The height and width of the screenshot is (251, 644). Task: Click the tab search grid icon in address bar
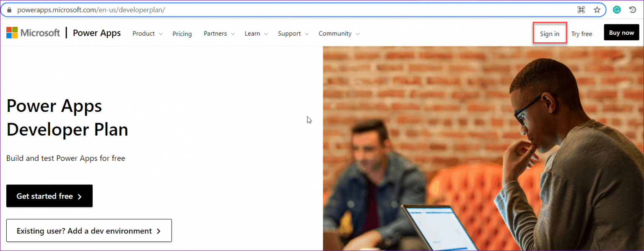tap(581, 9)
